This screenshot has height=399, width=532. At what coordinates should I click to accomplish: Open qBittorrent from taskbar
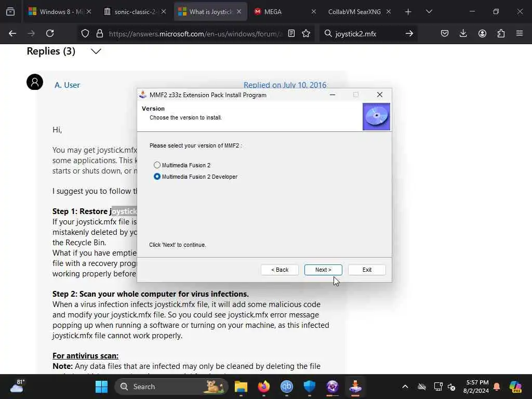point(287,387)
